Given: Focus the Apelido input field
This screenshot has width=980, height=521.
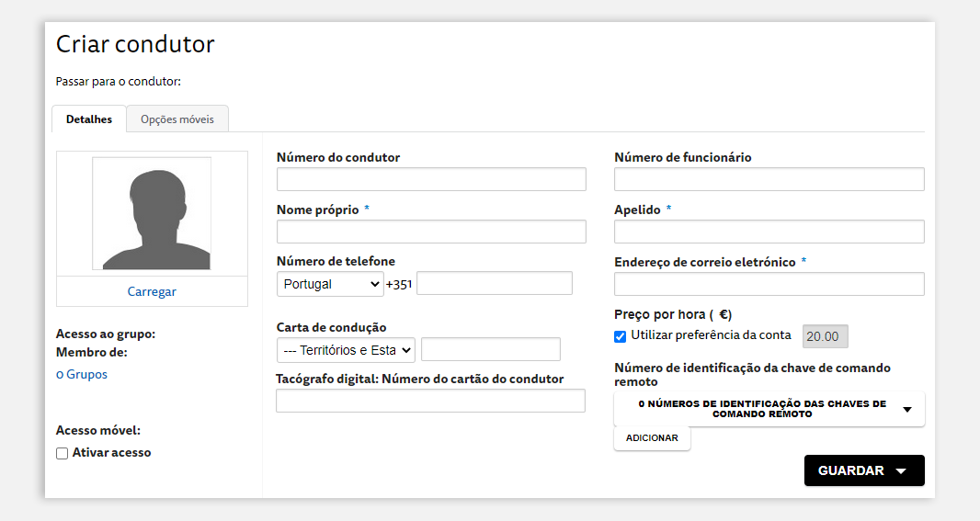Looking at the screenshot, I should tap(769, 232).
